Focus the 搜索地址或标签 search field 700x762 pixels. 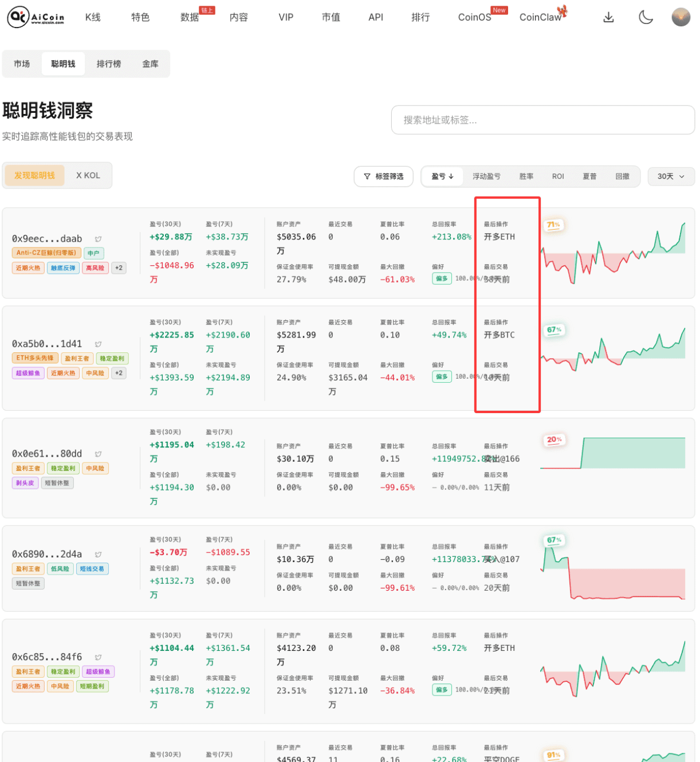click(x=543, y=120)
